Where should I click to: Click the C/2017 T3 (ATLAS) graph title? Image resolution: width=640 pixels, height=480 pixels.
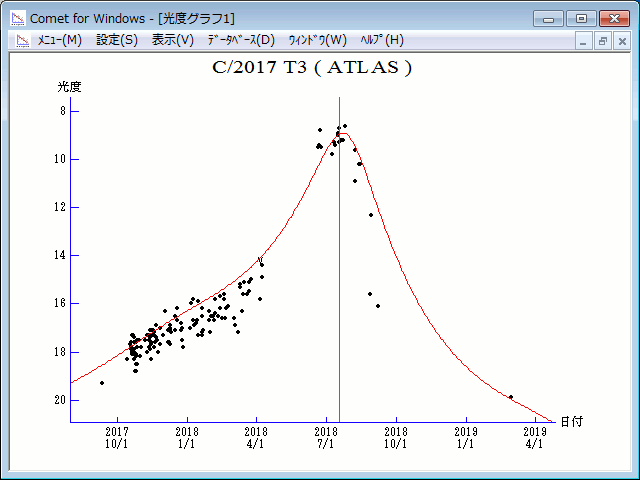point(312,68)
